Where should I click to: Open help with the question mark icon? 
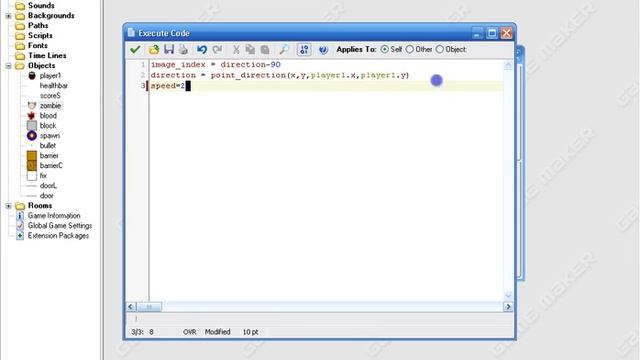[323, 49]
